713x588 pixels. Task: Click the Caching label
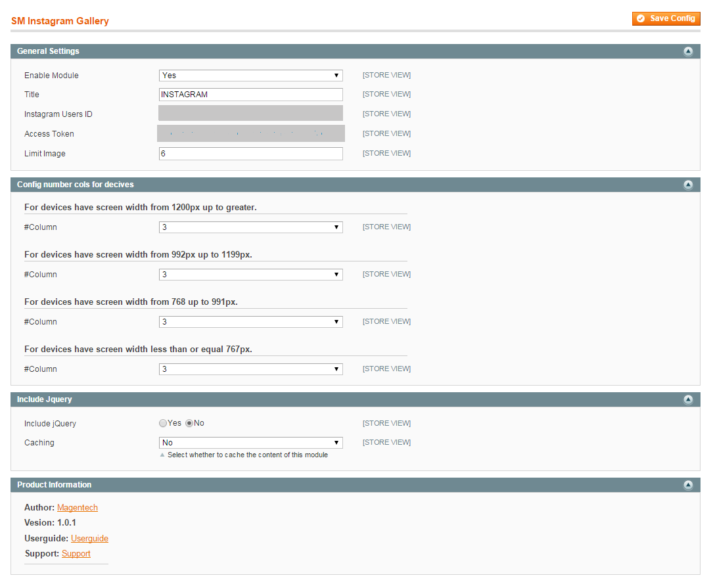click(x=39, y=443)
